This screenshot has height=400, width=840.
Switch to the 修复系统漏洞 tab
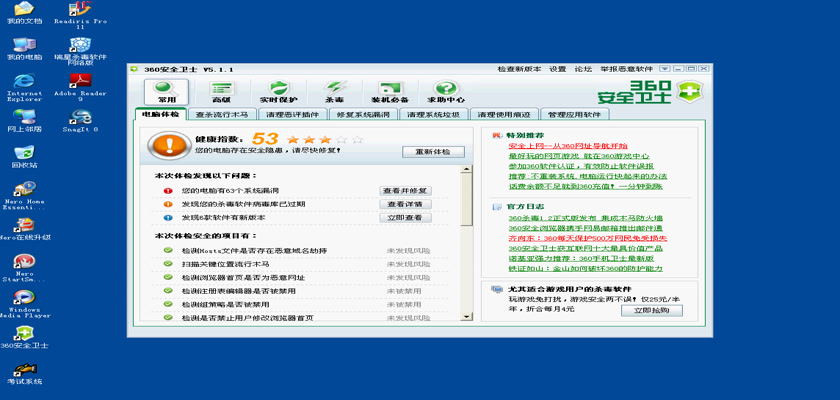(363, 114)
